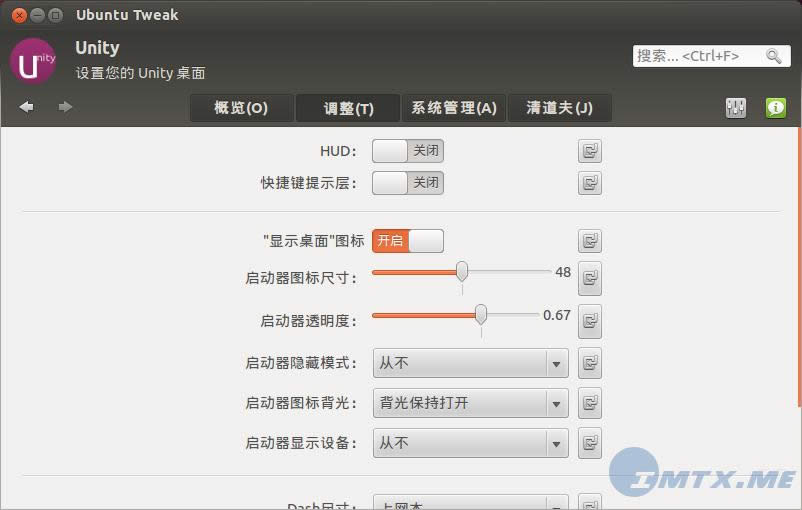Switch to the 清道夫(J) tab
Viewport: 802px width, 510px height.
point(560,108)
